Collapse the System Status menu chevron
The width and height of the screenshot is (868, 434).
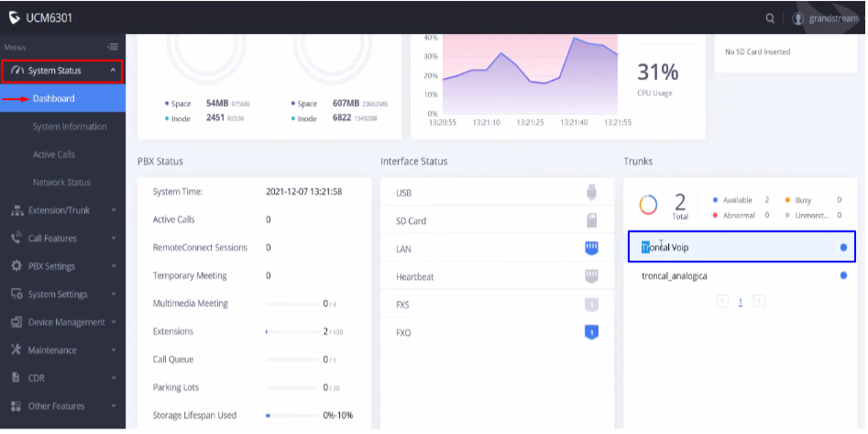click(x=113, y=71)
